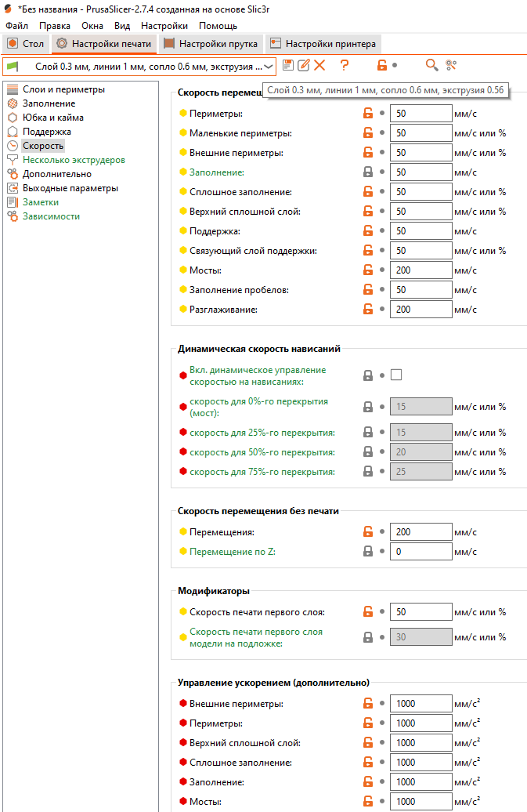The width and height of the screenshot is (527, 812).
Task: Open the print preset dropdown
Action: pyautogui.click(x=139, y=67)
